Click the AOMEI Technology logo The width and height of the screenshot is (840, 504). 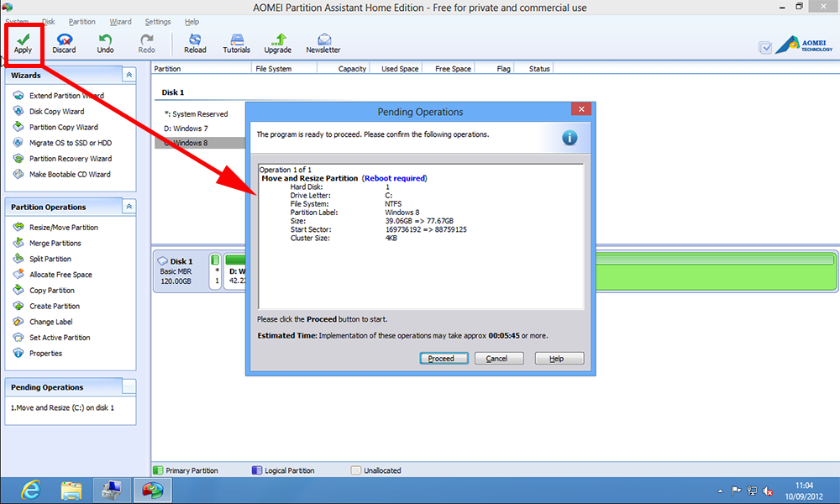(804, 45)
